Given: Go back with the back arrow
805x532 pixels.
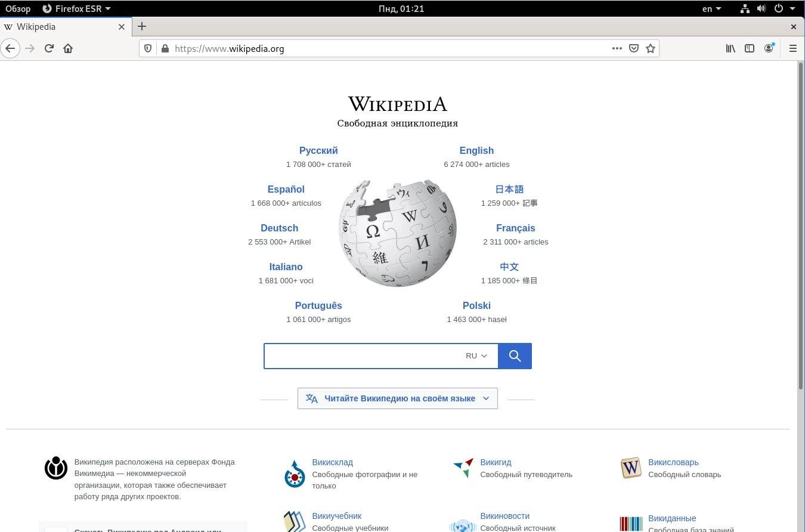Looking at the screenshot, I should 10,48.
